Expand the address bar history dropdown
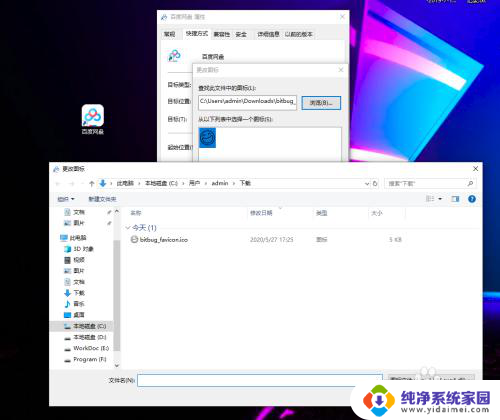This screenshot has width=500, height=420. [x=367, y=183]
